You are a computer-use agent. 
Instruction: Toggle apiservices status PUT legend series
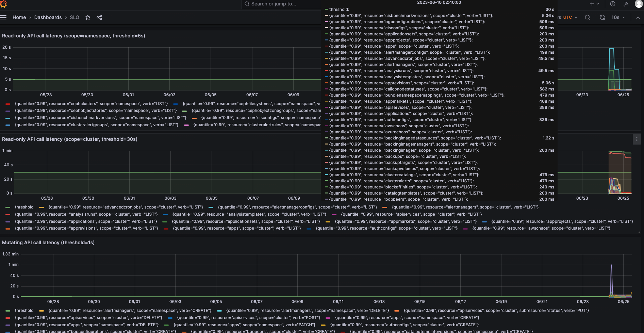point(496,311)
